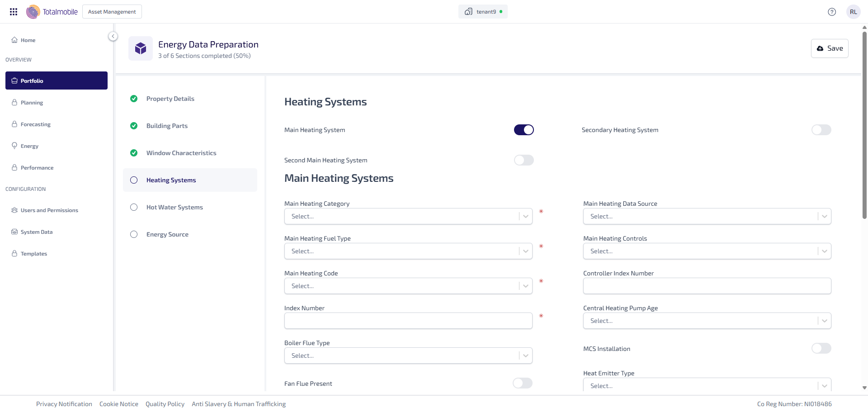Enable the MCS Installation toggle
Screen dimensions: 868x412
click(x=821, y=348)
